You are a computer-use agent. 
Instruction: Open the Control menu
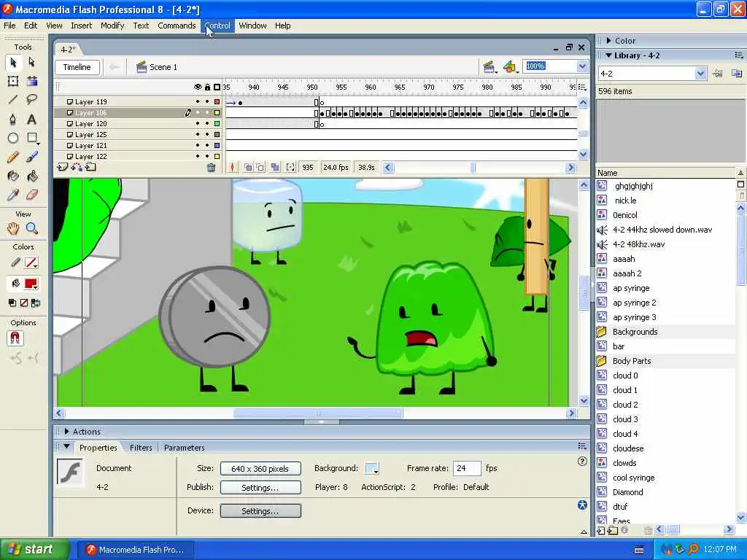(x=217, y=26)
